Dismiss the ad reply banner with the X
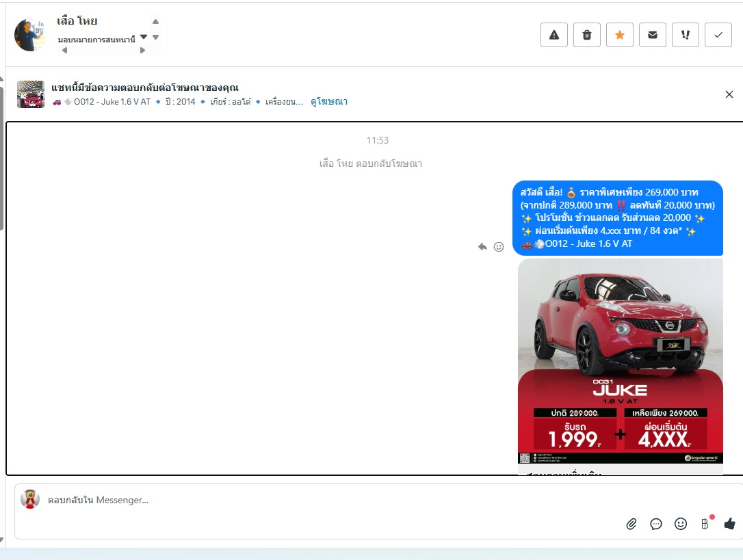This screenshot has height=560, width=743. tap(729, 94)
